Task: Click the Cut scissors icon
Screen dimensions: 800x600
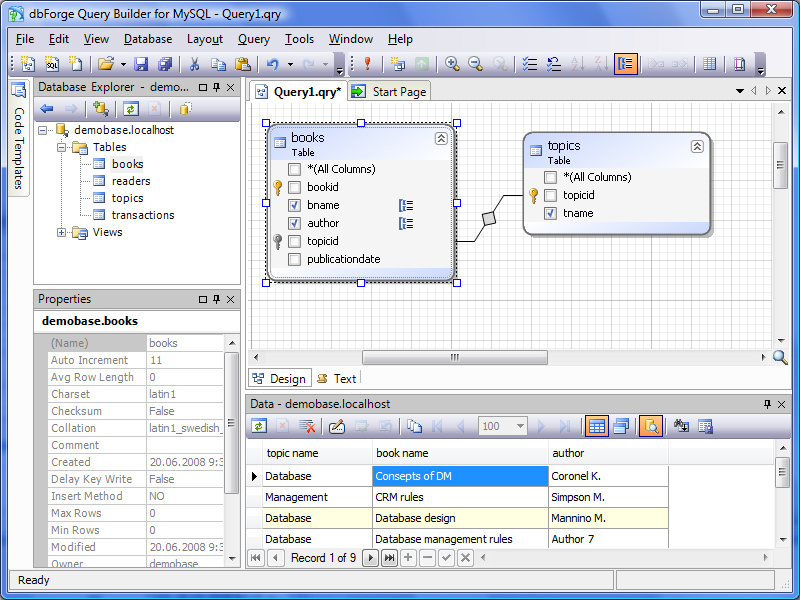Action: pos(194,64)
